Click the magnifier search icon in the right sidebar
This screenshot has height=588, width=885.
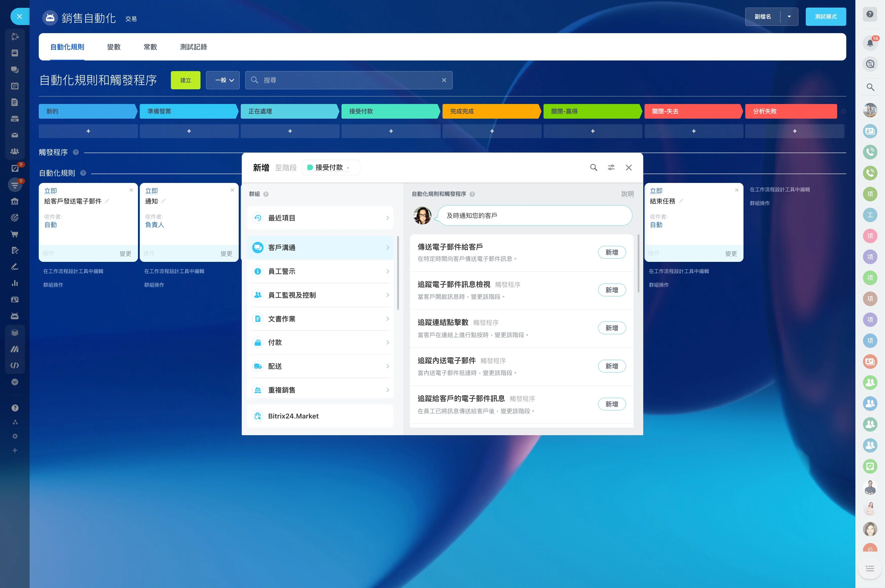[x=870, y=87]
